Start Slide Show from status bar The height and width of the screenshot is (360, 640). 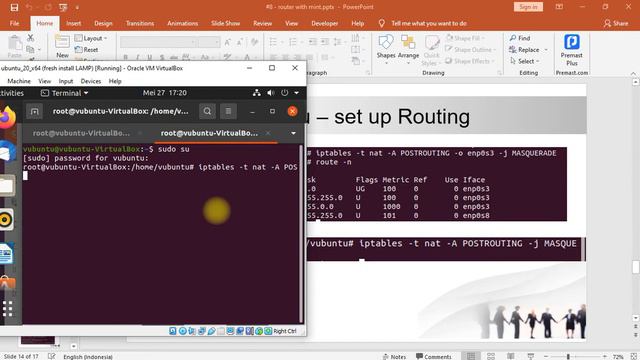531,356
